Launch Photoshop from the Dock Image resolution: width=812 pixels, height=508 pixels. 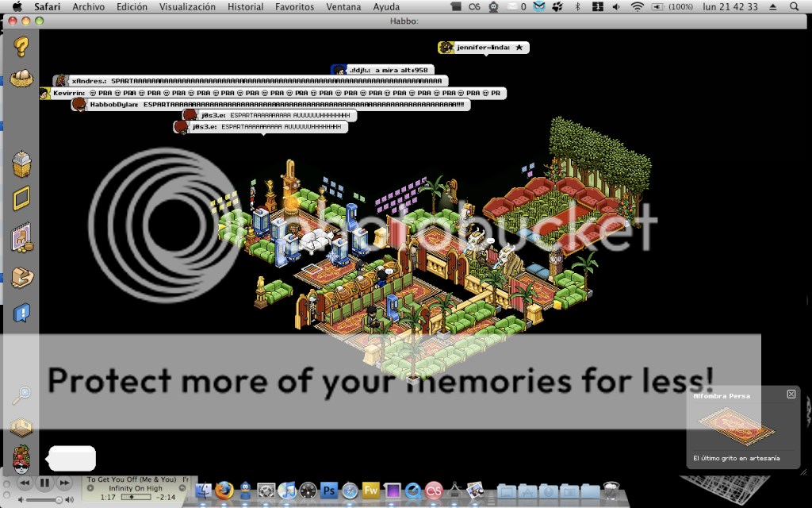pos(328,491)
